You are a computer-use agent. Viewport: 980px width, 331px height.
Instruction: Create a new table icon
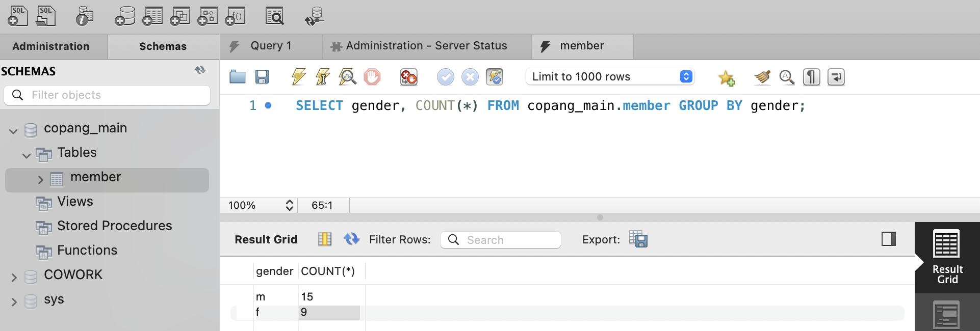point(152,16)
